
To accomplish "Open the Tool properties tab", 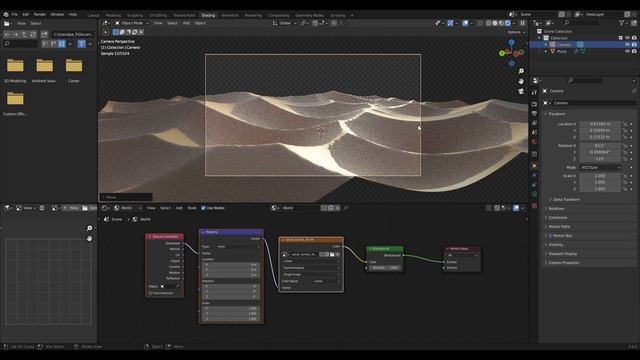I will coord(534,93).
